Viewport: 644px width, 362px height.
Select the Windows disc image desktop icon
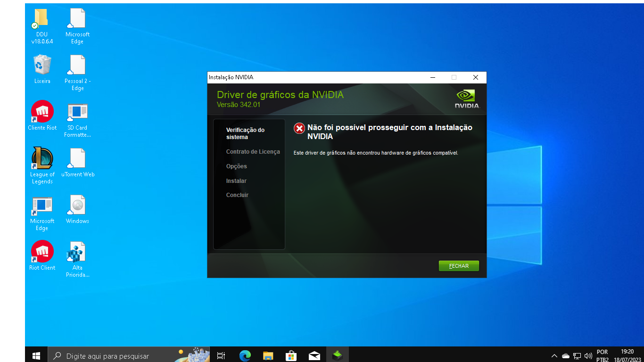[x=77, y=209]
